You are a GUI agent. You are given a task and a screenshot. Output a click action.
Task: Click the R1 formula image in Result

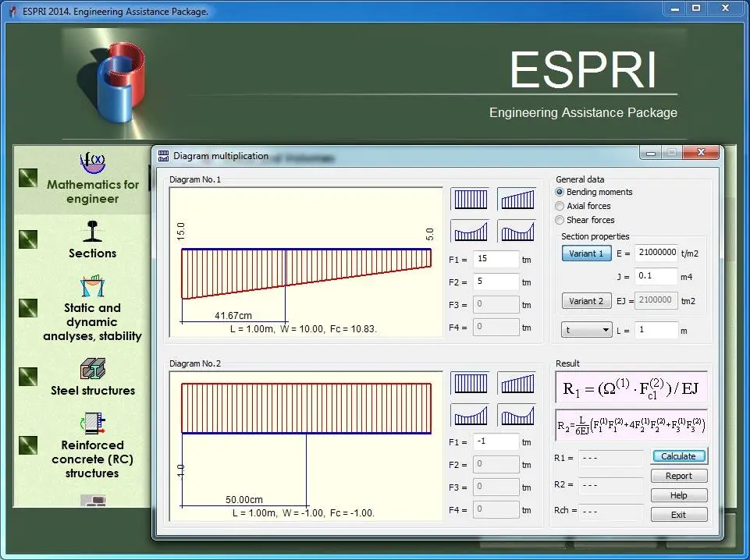(x=631, y=388)
